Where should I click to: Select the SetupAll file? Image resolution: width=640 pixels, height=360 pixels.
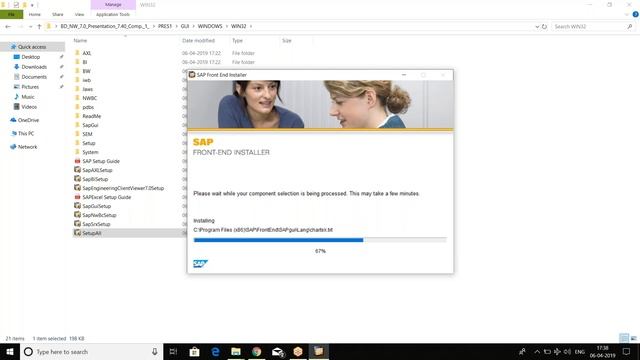[91, 233]
